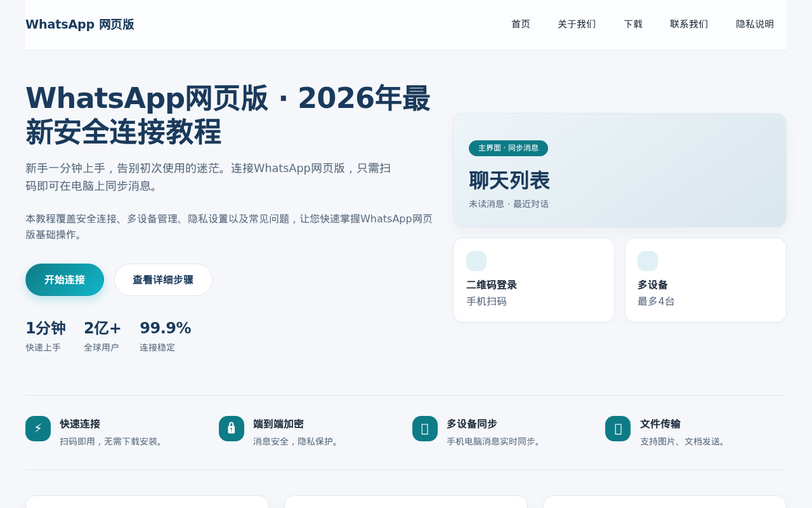This screenshot has width=812, height=508.
Task: Click the 多设备同步 feature title
Action: click(472, 424)
